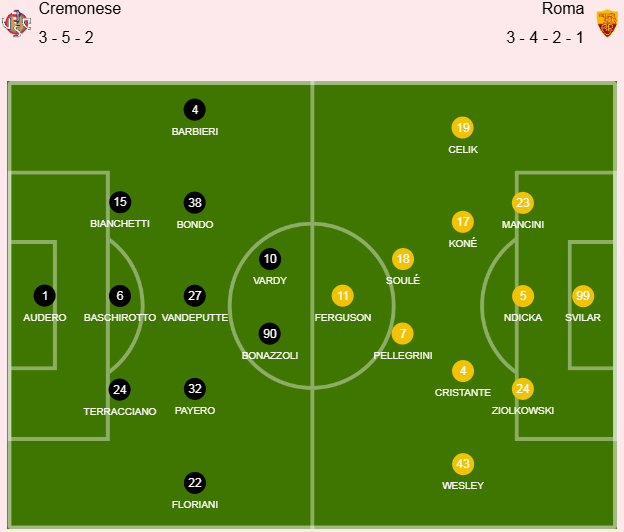The image size is (624, 532).
Task: Click the Roma 3-4-2-1 formation text
Action: click(545, 39)
